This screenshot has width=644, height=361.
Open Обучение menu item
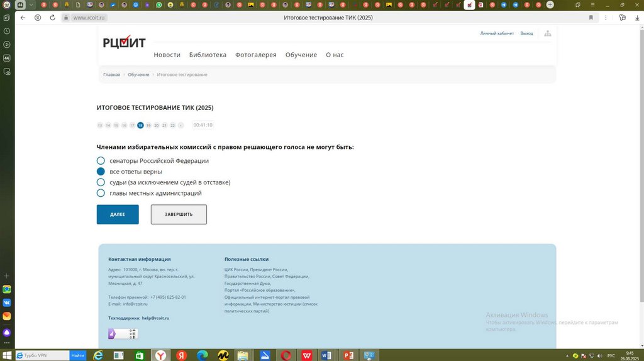click(x=301, y=55)
